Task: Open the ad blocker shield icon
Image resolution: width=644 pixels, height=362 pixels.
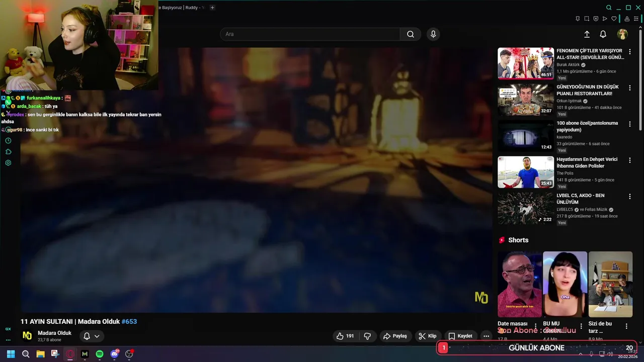Action: coord(596,19)
